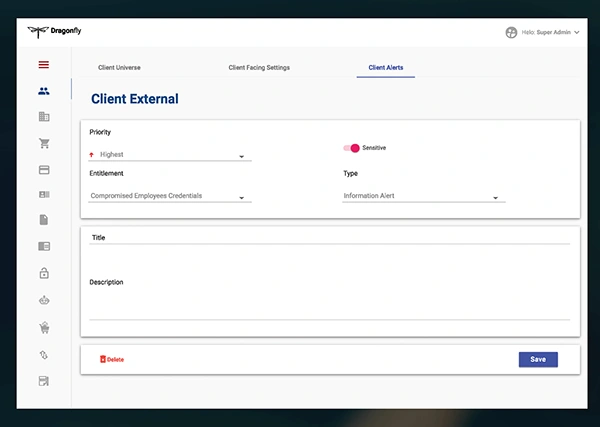The height and width of the screenshot is (427, 600).
Task: Switch to the Client Universe tab
Action: tap(119, 68)
